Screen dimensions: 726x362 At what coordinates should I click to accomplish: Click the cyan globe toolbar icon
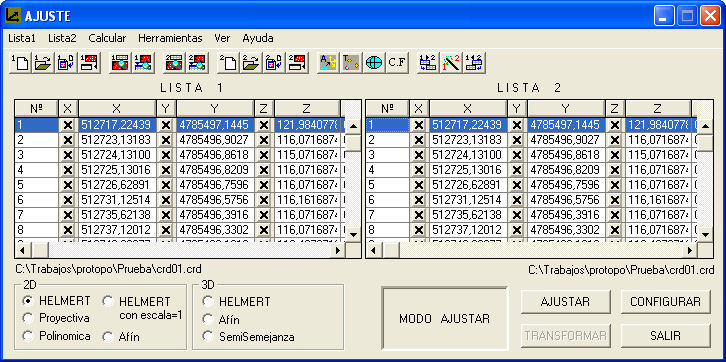point(374,63)
